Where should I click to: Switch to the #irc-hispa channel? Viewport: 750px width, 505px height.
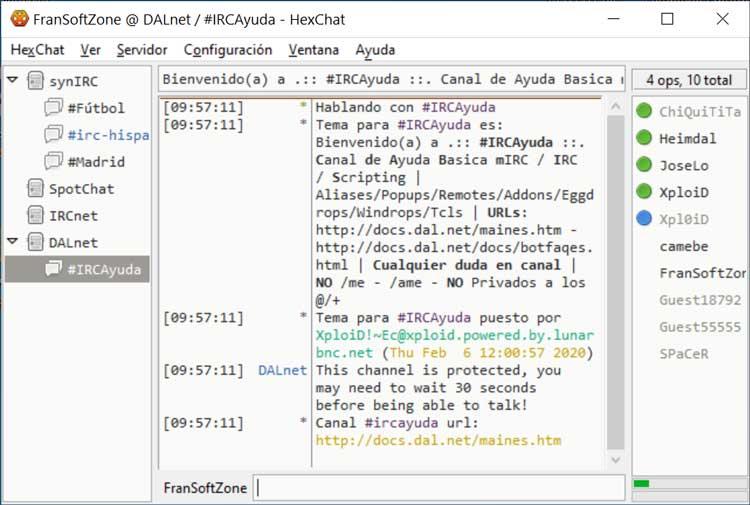(108, 135)
